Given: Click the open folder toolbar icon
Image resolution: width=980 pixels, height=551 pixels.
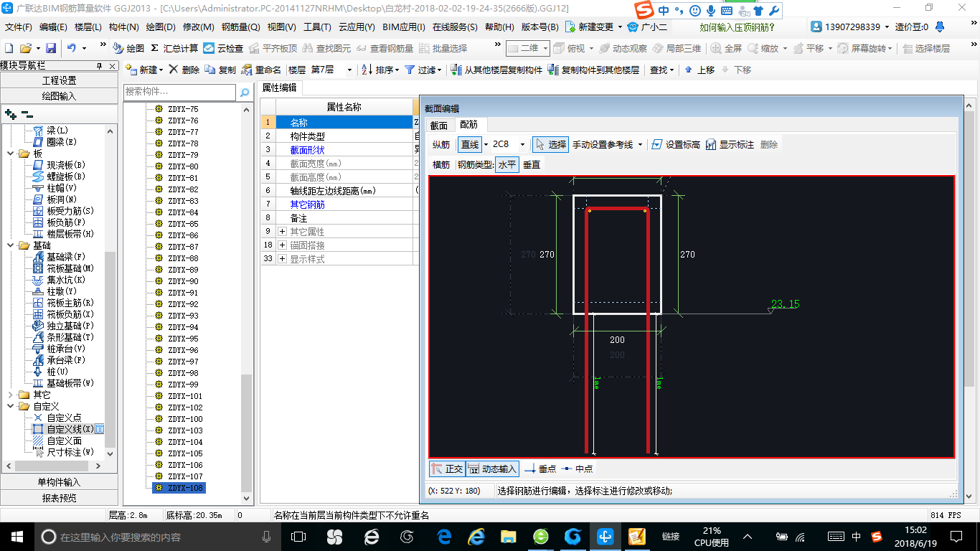Looking at the screenshot, I should pyautogui.click(x=25, y=48).
